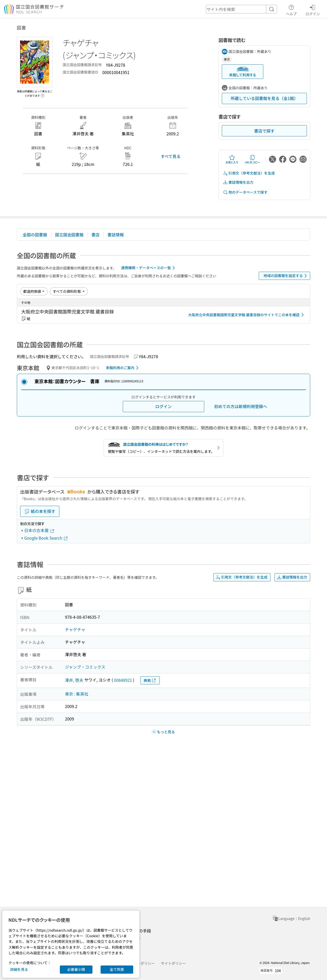
Task: Jump to 国立国会図書館 tab
Action: pos(69,235)
